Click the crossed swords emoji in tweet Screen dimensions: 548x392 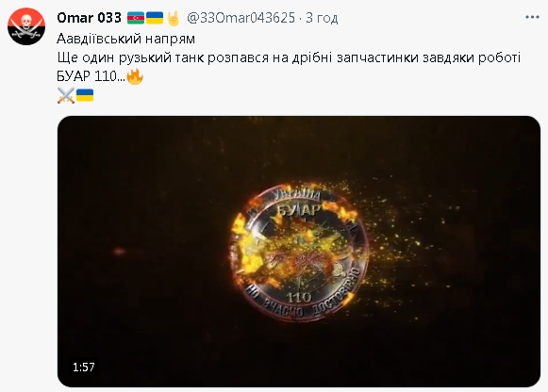[x=66, y=95]
